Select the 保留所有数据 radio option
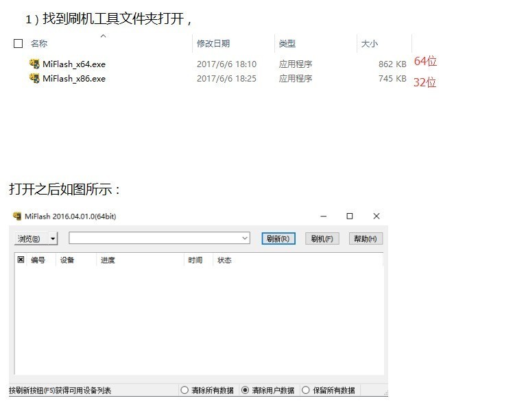The height and width of the screenshot is (420, 513). pos(305,390)
